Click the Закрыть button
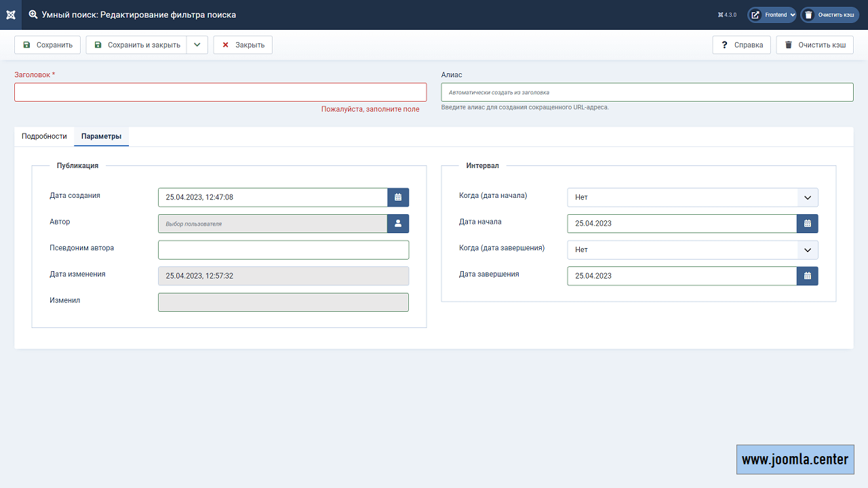 [x=243, y=45]
